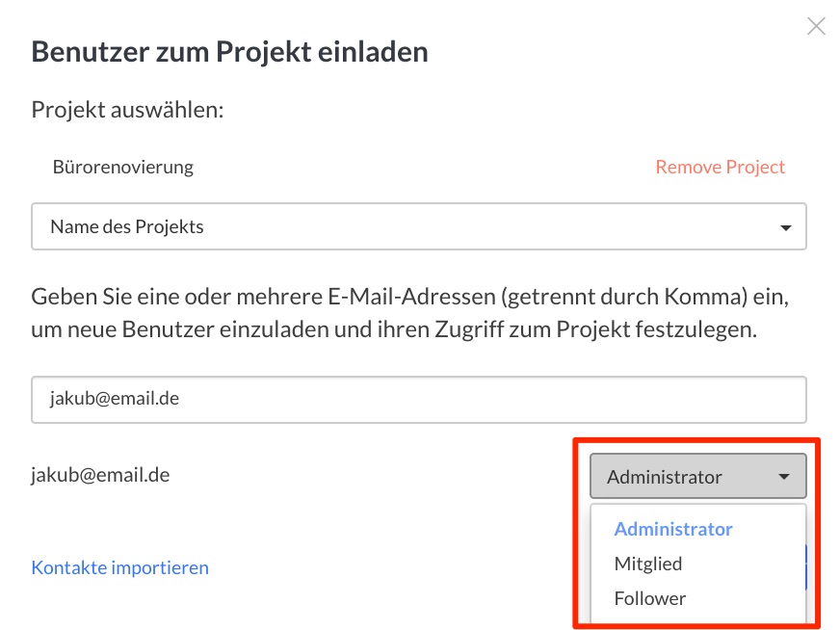Click the Remove Project link
This screenshot has width=840, height=630.
[x=720, y=168]
